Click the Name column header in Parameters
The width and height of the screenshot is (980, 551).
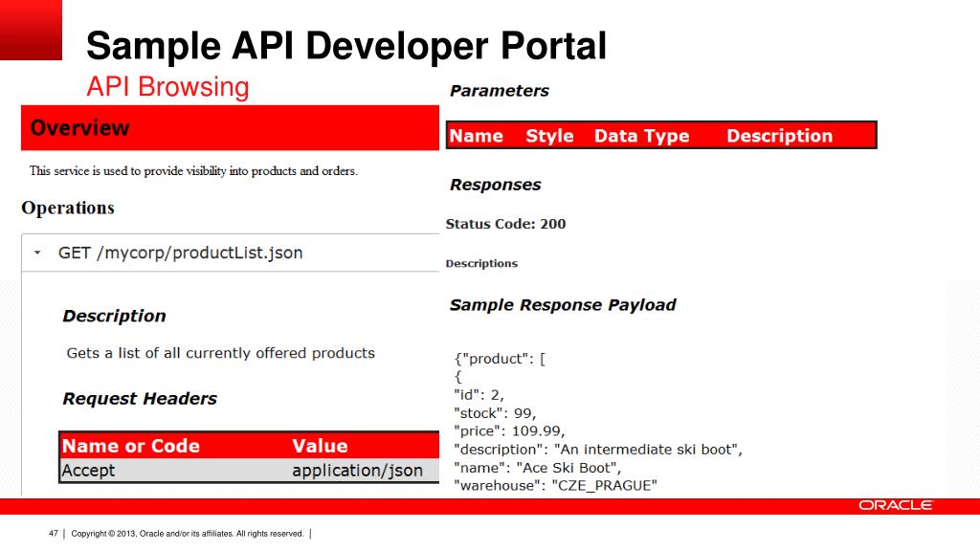tap(477, 136)
